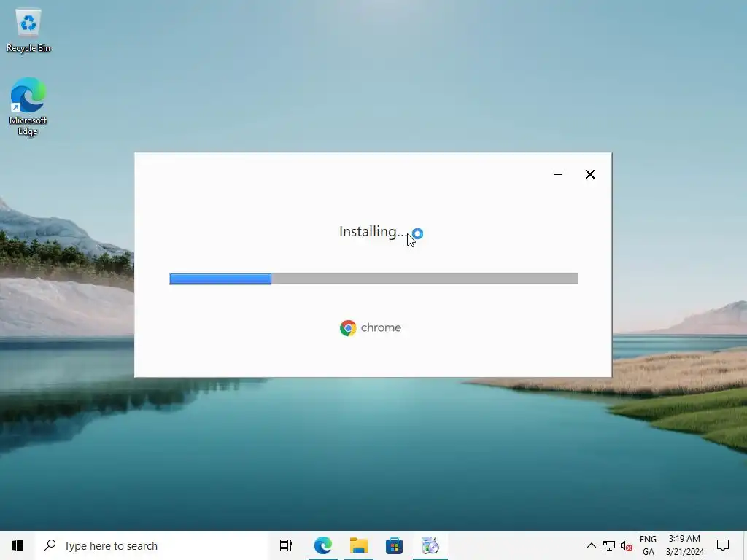Show hidden system tray icons
Screen dimensions: 747x560
pos(591,545)
